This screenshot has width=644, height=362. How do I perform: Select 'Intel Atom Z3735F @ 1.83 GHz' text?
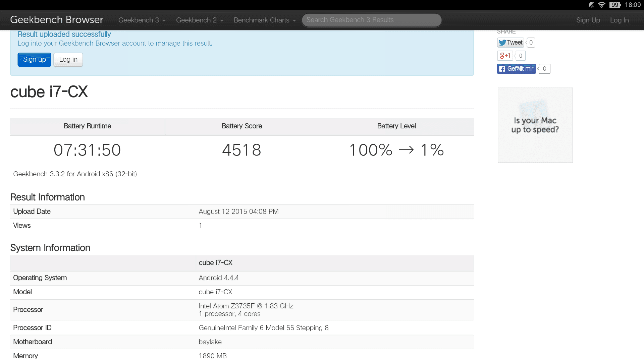click(246, 306)
